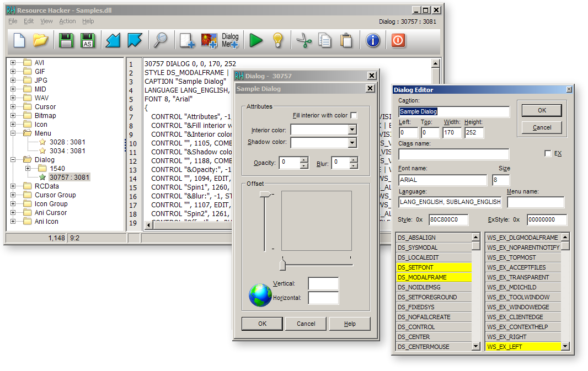Click the Paste clipboard toolbar icon
Viewport: 588px width, 371px height.
346,40
